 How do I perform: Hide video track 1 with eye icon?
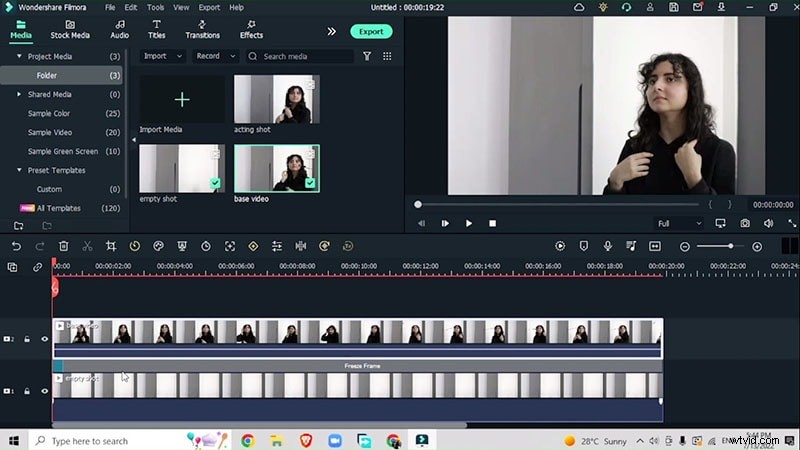44,391
